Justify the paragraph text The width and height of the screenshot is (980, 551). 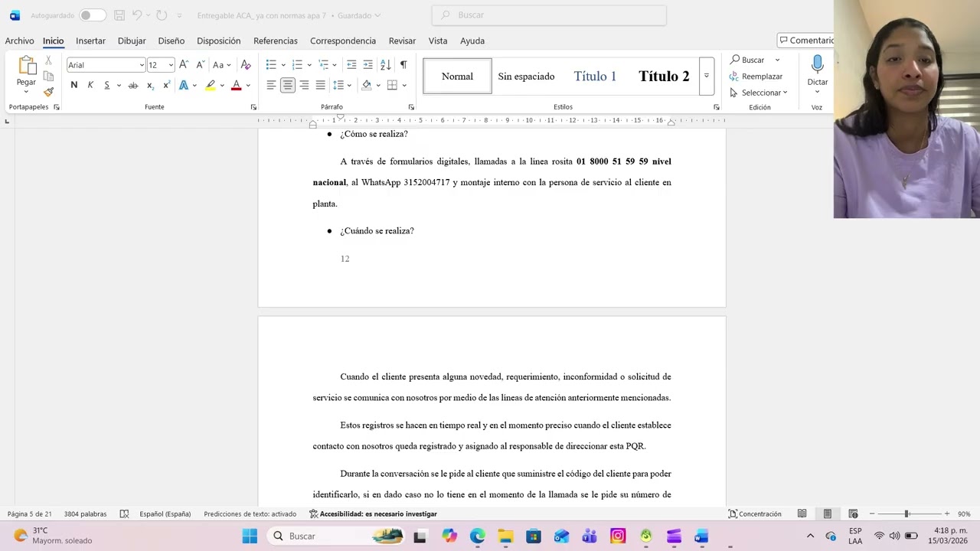point(321,85)
